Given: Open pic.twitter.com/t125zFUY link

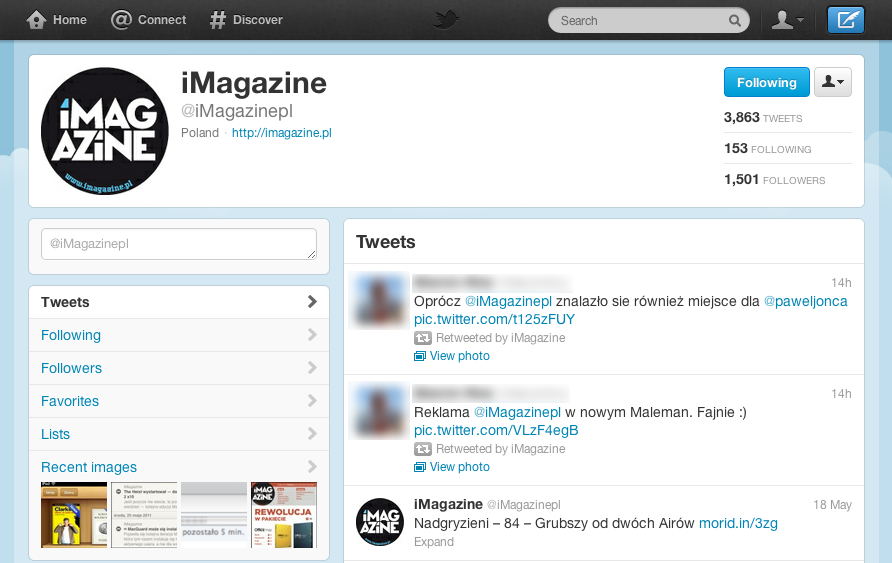Looking at the screenshot, I should (x=494, y=319).
